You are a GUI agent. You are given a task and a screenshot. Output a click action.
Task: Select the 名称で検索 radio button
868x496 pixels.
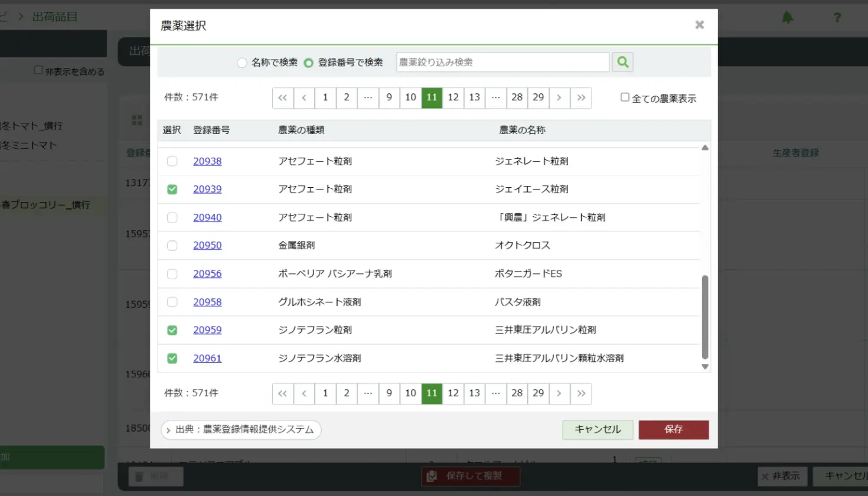(242, 63)
